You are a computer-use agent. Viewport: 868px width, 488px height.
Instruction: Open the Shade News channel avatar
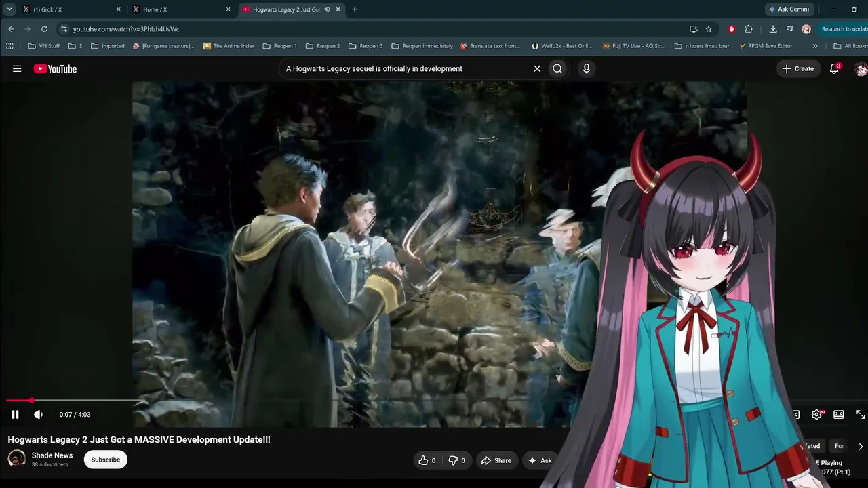(x=17, y=459)
